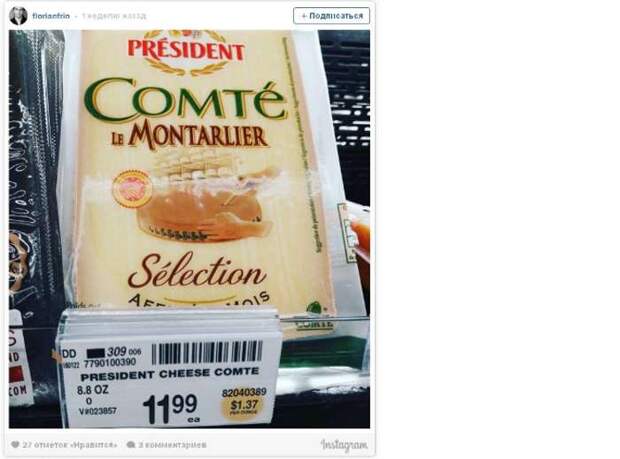Open the post timestamp next to username

pos(114,16)
